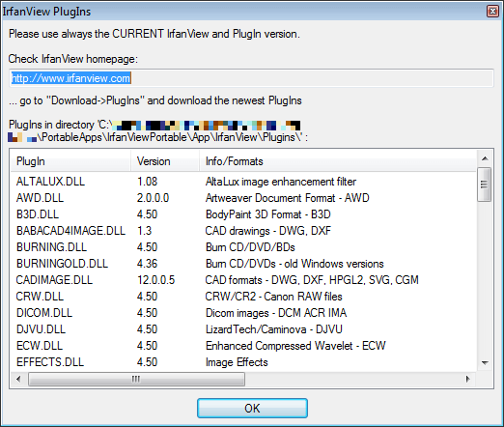The width and height of the screenshot is (504, 427).
Task: Click version 2.0.0.0 cell
Action: click(153, 198)
